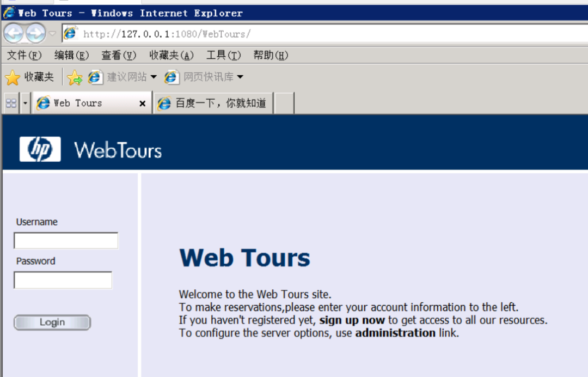Viewport: 588px width, 377px height.
Task: Click the favicon on the 百度一下 tab
Action: (163, 102)
